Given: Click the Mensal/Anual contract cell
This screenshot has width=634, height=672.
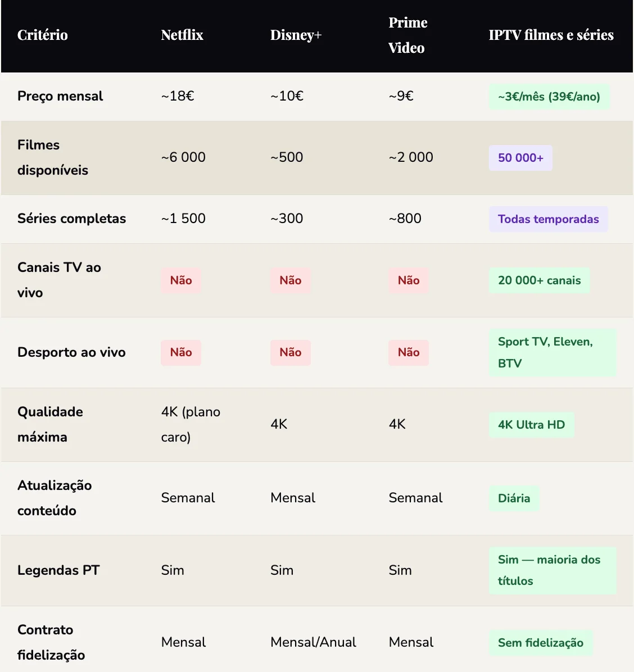Looking at the screenshot, I should [313, 642].
